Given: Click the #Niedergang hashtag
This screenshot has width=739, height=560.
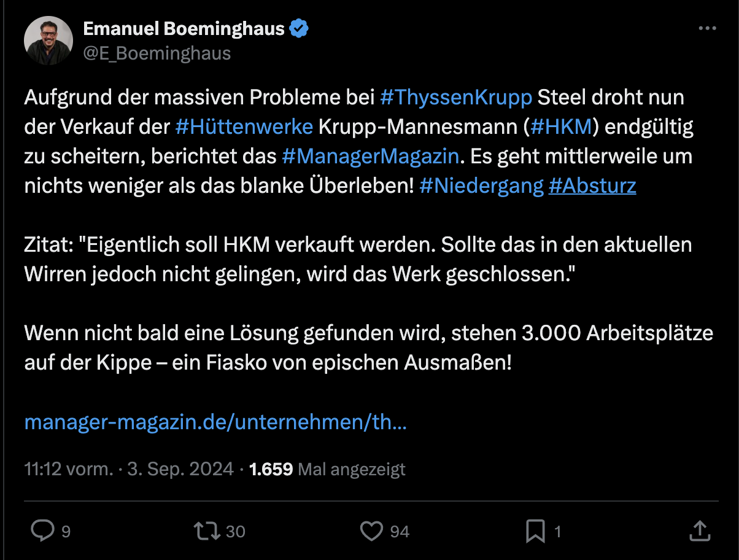Looking at the screenshot, I should (x=482, y=185).
